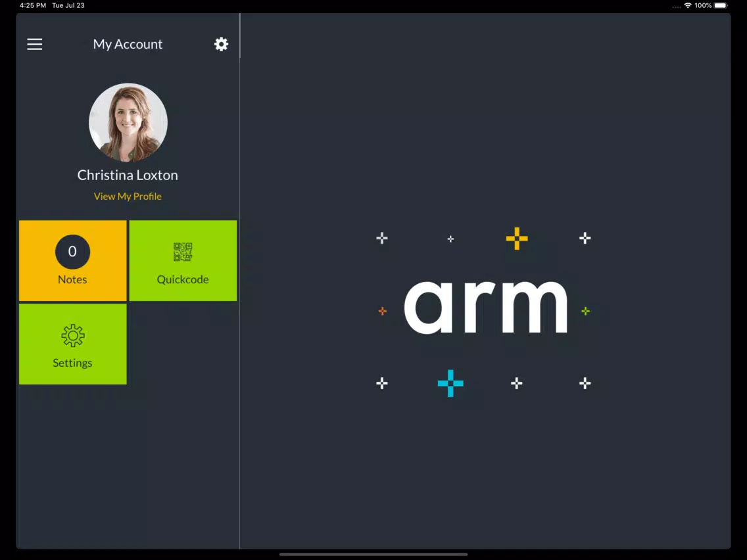Image resolution: width=747 pixels, height=560 pixels.
Task: Open settings via header gear icon
Action: 221,44
